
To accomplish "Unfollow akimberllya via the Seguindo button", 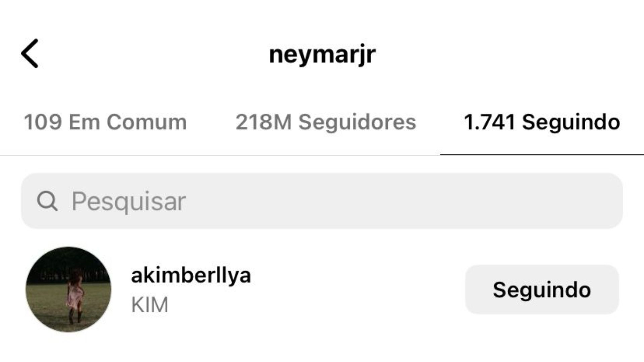I will click(x=542, y=290).
